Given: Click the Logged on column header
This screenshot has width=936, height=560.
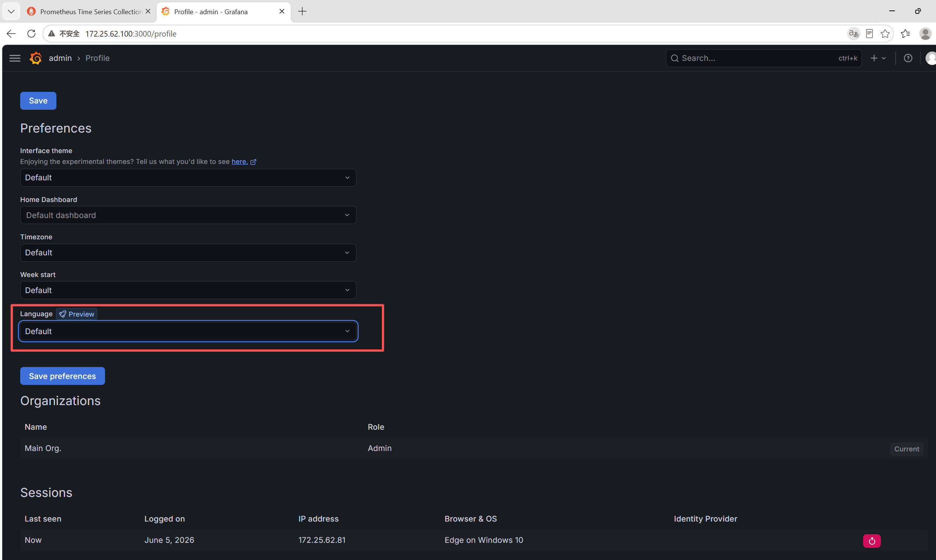Looking at the screenshot, I should click(x=165, y=519).
